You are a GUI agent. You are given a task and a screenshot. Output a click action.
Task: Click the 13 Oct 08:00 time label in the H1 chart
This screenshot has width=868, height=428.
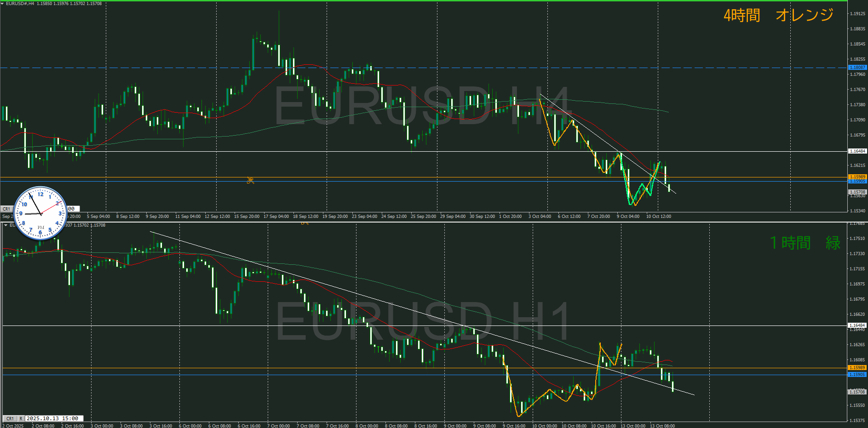pos(662,426)
